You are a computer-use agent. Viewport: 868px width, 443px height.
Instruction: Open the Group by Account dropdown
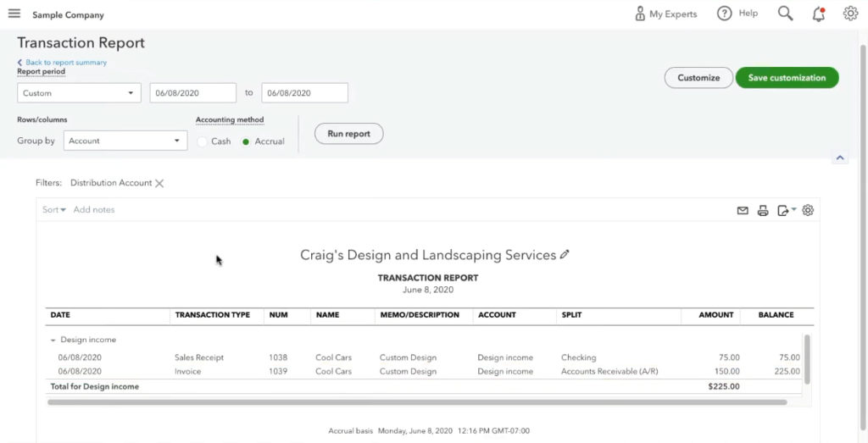click(x=125, y=141)
